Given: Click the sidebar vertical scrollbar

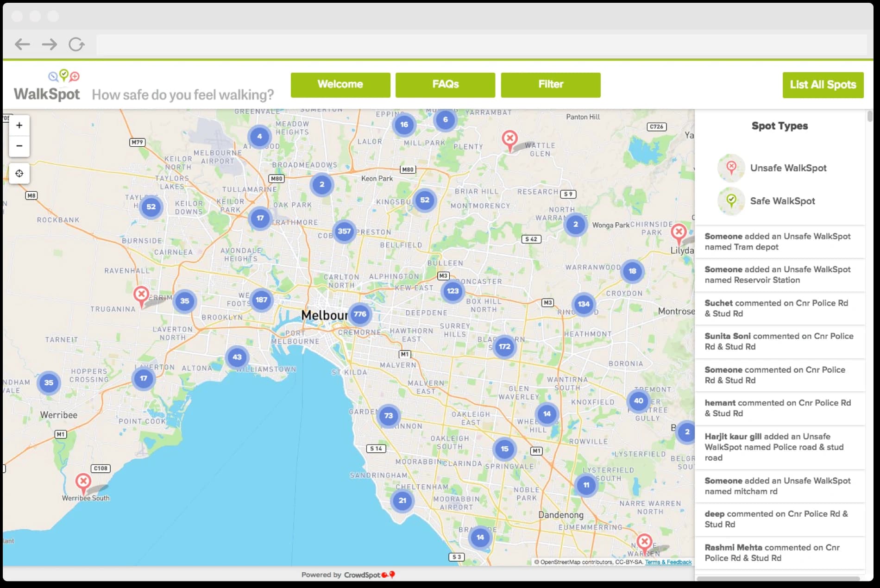Looking at the screenshot, I should tap(870, 116).
